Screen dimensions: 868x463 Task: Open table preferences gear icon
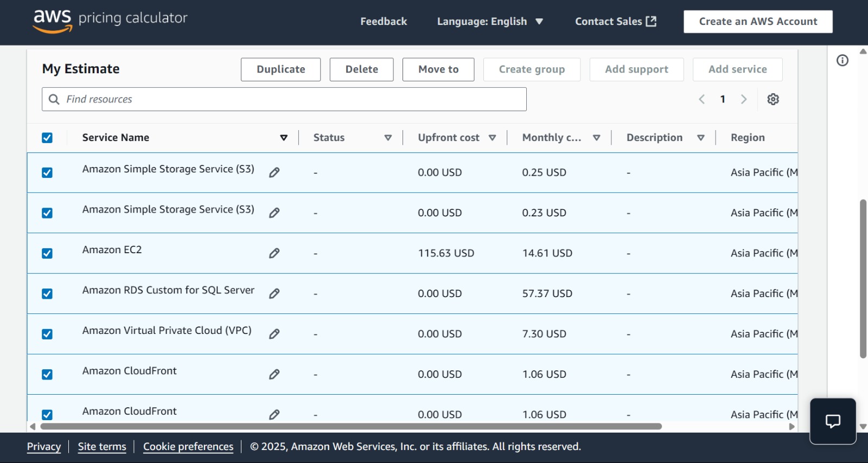[773, 99]
